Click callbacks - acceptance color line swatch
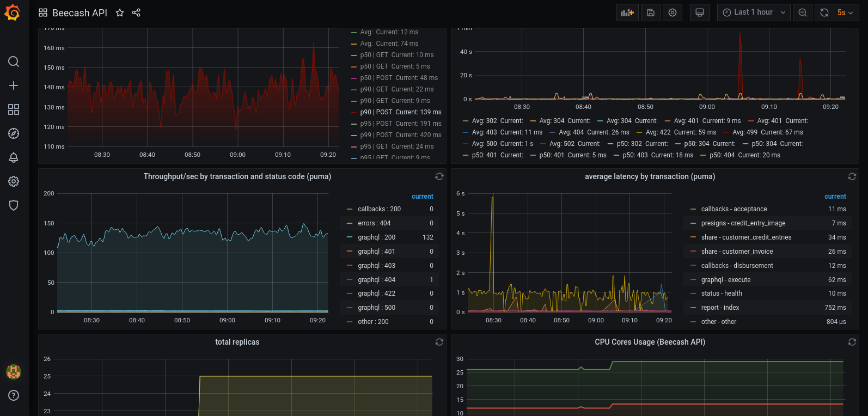868x416 pixels. [x=693, y=209]
